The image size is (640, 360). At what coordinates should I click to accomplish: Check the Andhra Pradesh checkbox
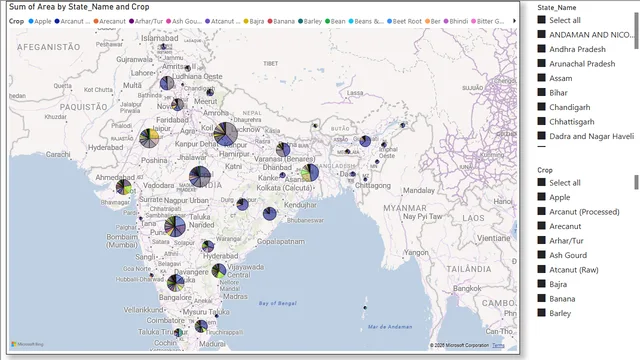(x=542, y=49)
